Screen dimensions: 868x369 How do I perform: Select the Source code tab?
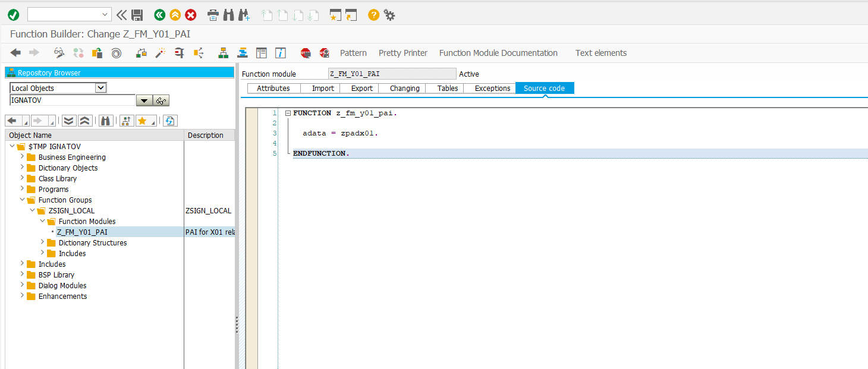click(545, 88)
